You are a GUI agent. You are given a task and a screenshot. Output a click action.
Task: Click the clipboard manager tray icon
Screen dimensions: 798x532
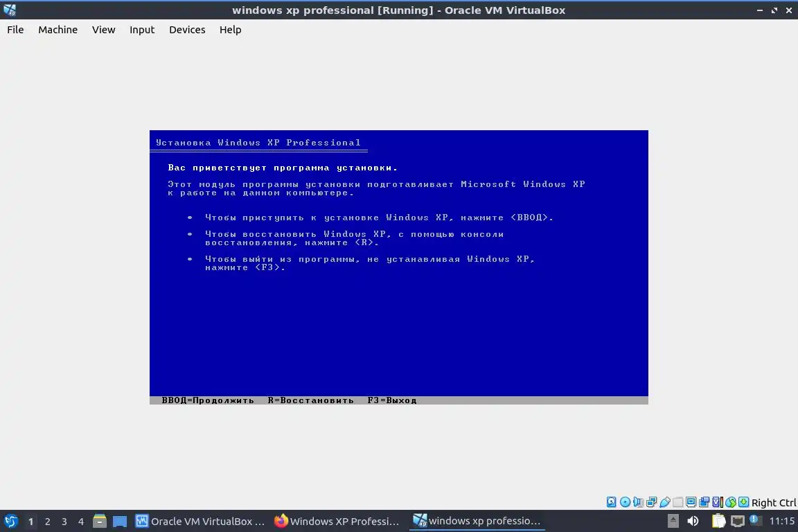coord(718,521)
